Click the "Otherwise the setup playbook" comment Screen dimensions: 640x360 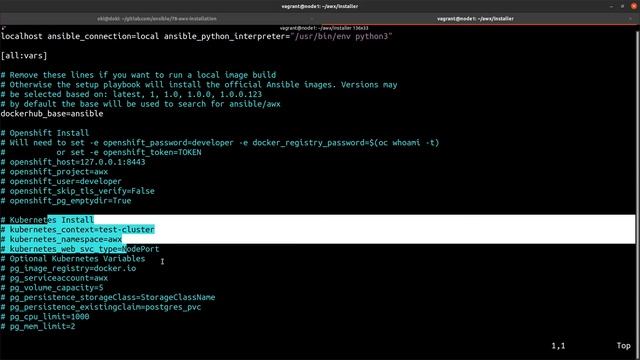199,85
